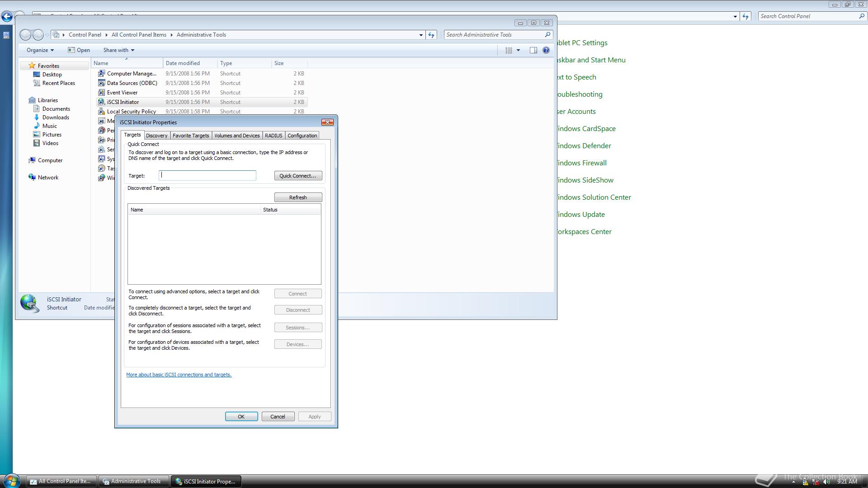The width and height of the screenshot is (868, 488).
Task: Click the Search Administrative Tools box
Action: 494,35
